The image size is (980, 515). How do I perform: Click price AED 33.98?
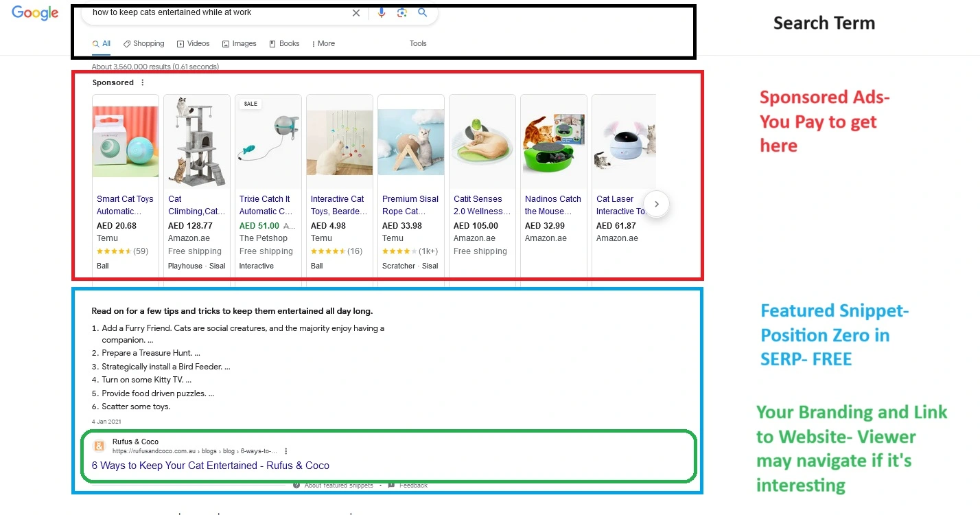tap(402, 225)
